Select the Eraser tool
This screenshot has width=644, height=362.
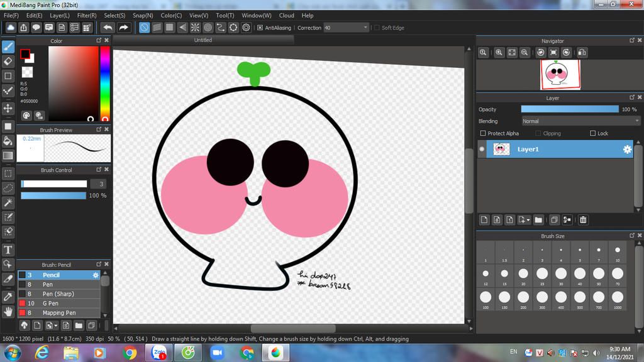(8, 61)
